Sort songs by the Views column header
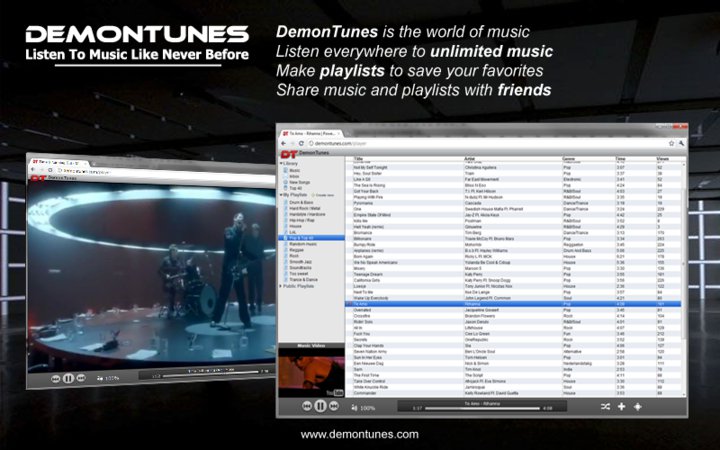This screenshot has height=450, width=720. coord(663,159)
